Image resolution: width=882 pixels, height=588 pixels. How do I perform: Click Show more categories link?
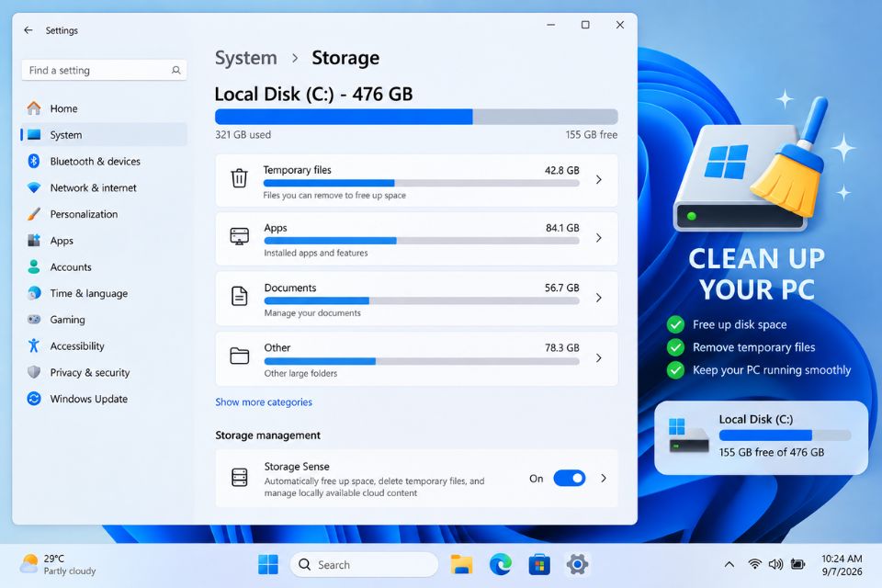pyautogui.click(x=264, y=402)
